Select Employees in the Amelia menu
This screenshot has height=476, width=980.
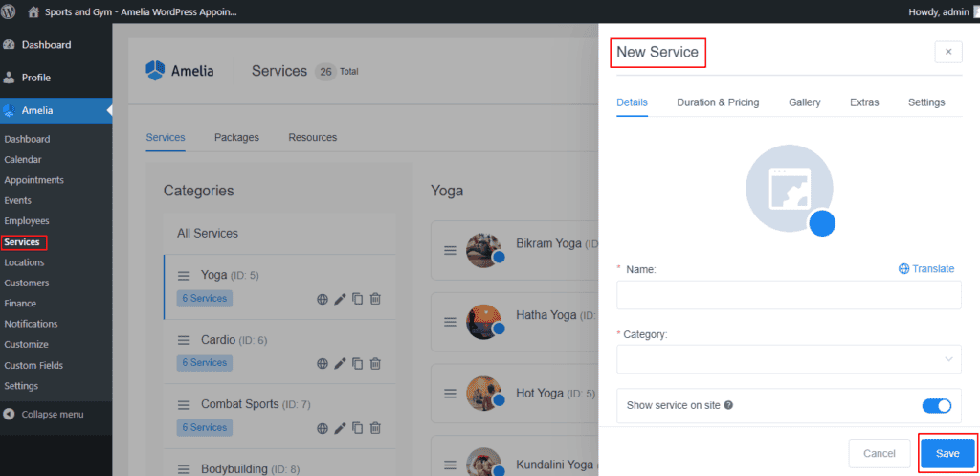pos(27,221)
